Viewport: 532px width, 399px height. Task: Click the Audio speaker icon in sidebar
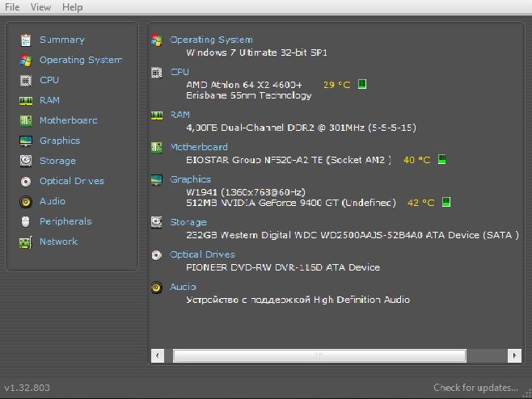(x=26, y=202)
